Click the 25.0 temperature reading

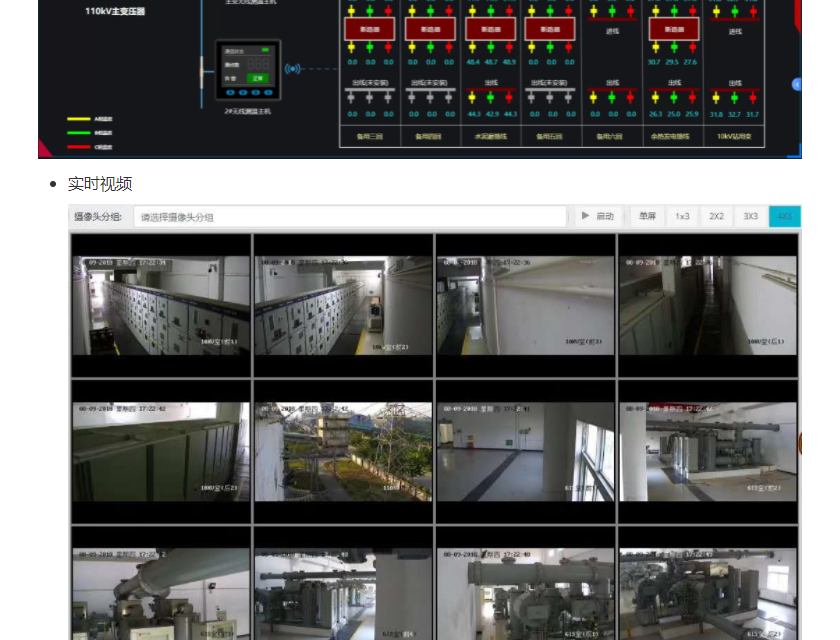[673, 114]
